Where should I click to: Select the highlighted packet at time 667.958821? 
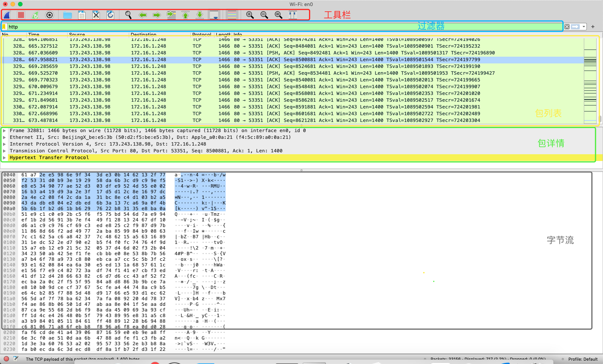point(293,60)
